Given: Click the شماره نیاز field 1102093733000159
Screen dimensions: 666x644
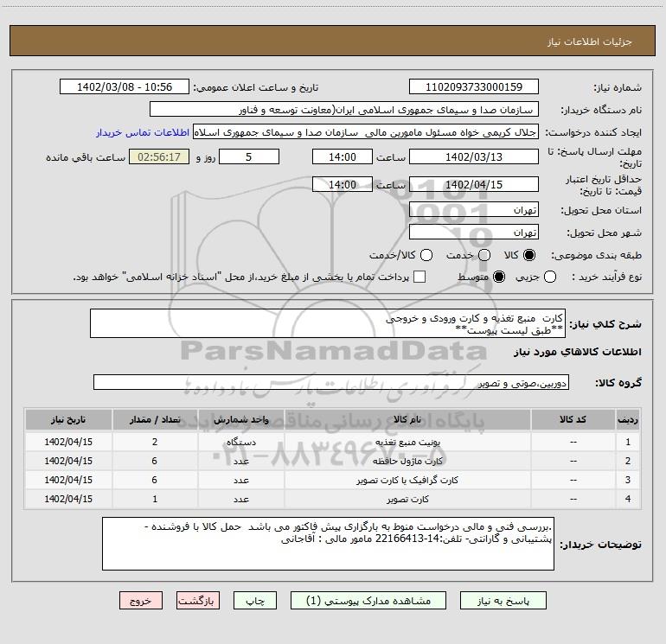Looking at the screenshot, I should pos(474,87).
